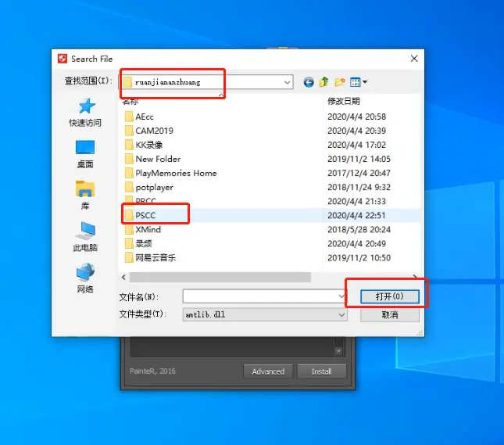The height and width of the screenshot is (445, 504).
Task: Go to Desktop (桌面) in sidebar
Action: coord(85,154)
